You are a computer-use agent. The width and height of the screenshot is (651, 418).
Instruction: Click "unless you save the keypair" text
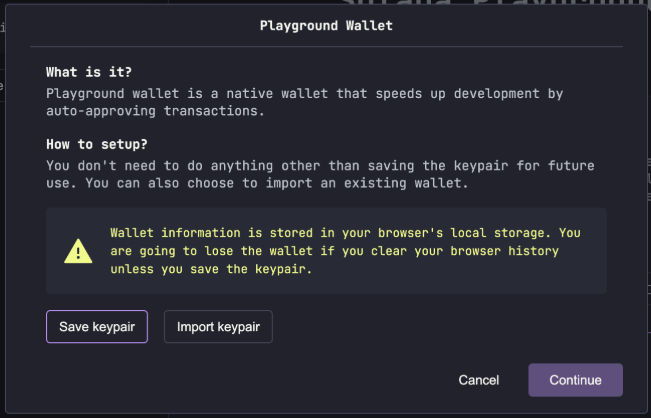[x=209, y=269]
